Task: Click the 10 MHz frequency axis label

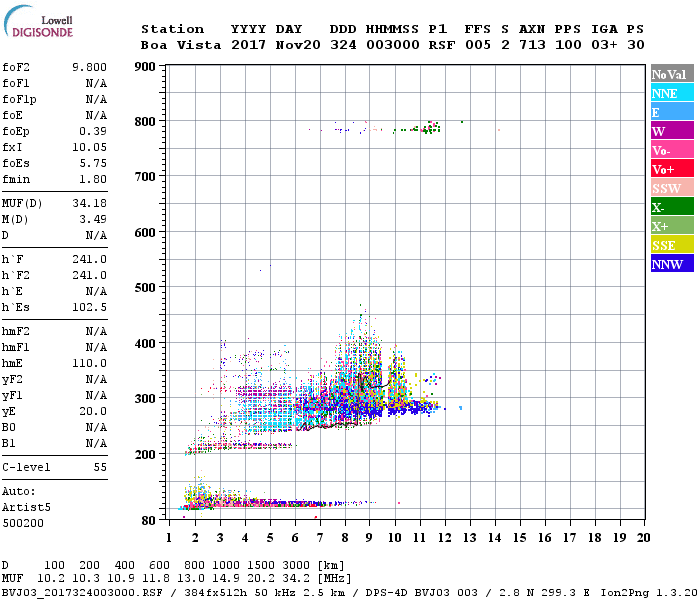Action: coord(394,538)
